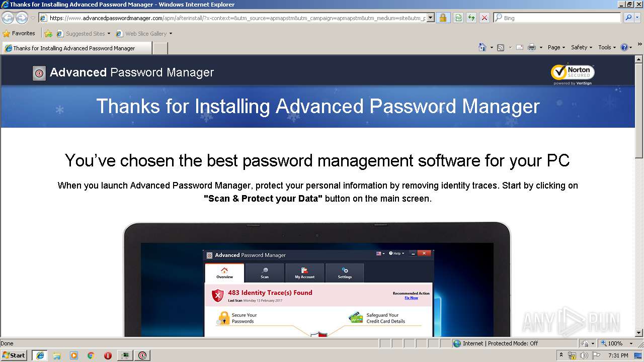Click the vertical scrollbar up arrow
Viewport: 644px width, 362px height.
click(639, 59)
